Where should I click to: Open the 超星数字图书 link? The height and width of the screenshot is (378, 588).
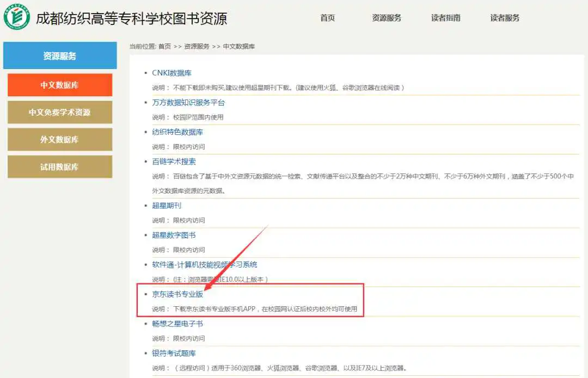174,235
